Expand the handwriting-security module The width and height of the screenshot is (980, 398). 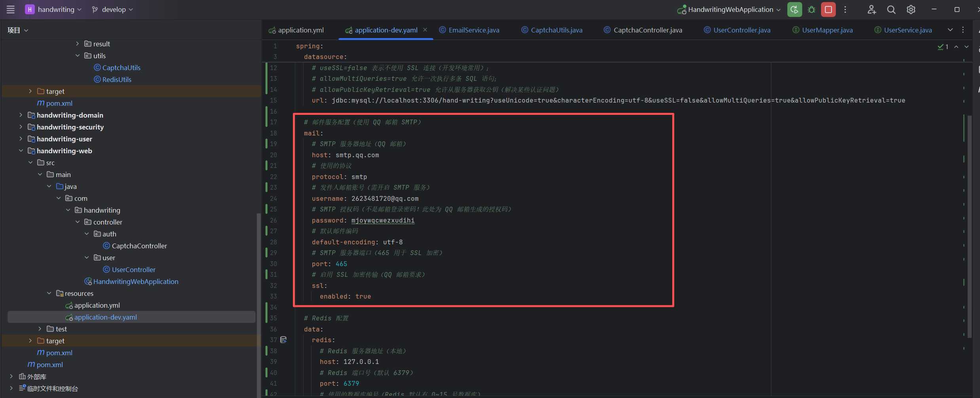coord(21,127)
